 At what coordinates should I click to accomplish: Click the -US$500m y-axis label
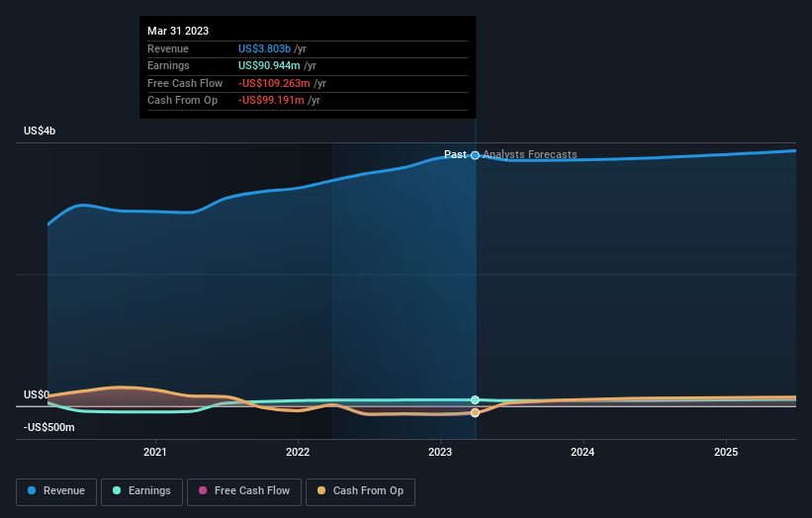point(49,427)
